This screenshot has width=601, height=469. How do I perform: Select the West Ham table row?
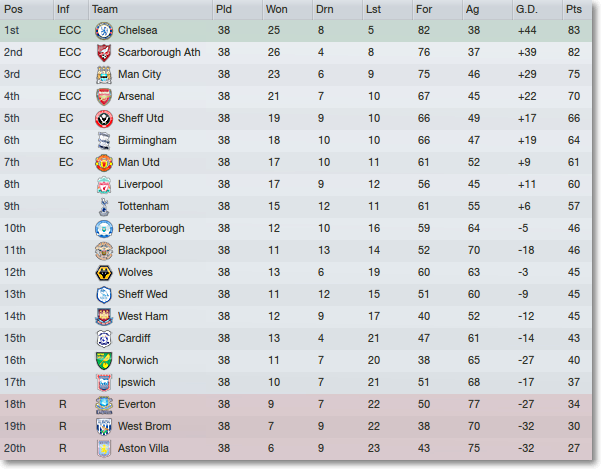(x=296, y=316)
